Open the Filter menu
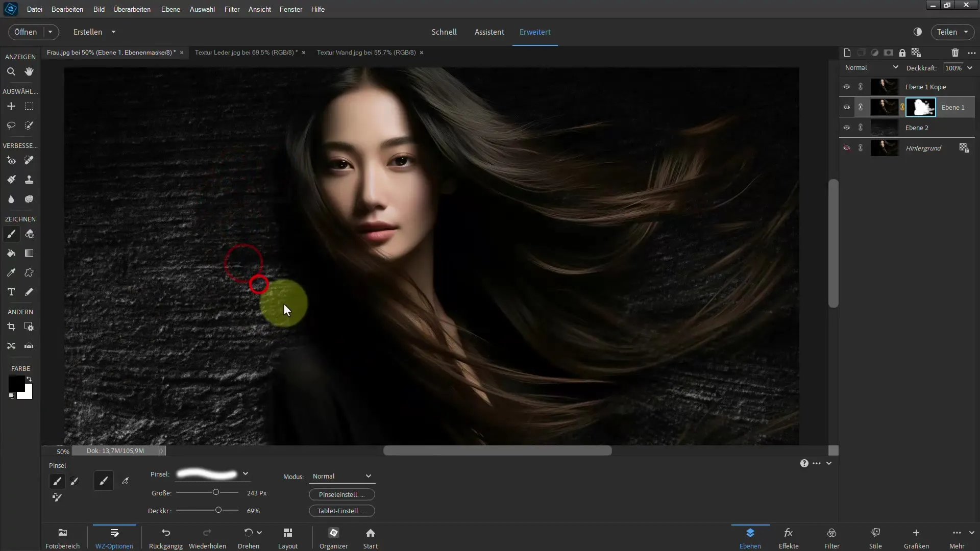Viewport: 980px width, 551px height. (x=232, y=9)
